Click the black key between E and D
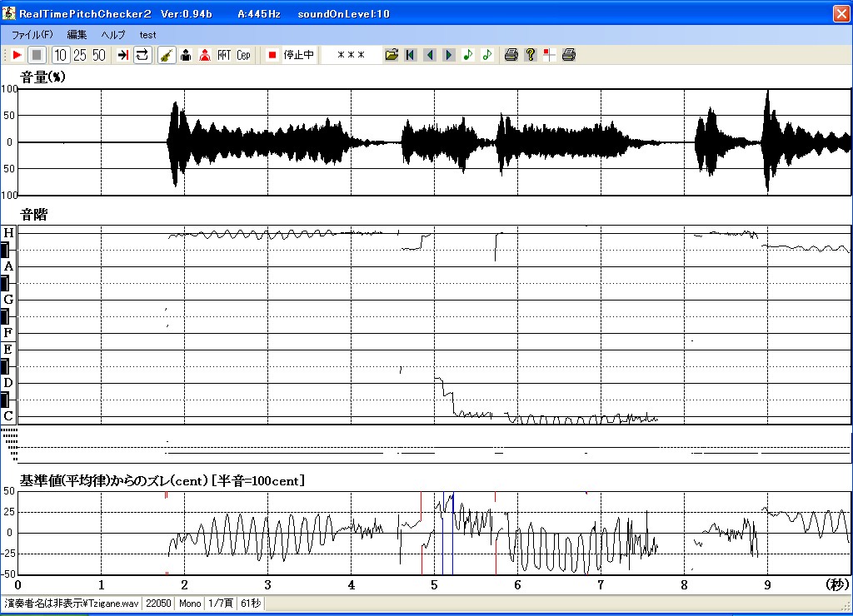Screen dimensions: 853x616 5,366
